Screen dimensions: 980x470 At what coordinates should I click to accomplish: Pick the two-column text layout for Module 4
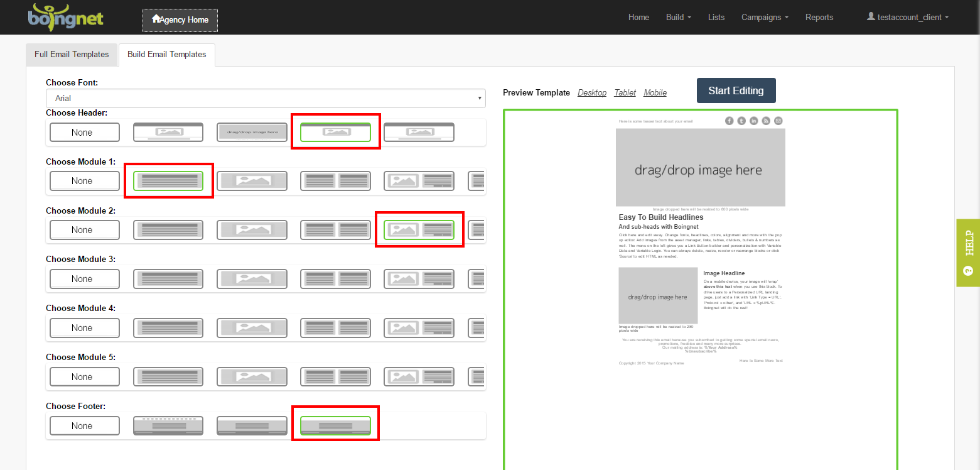[335, 328]
